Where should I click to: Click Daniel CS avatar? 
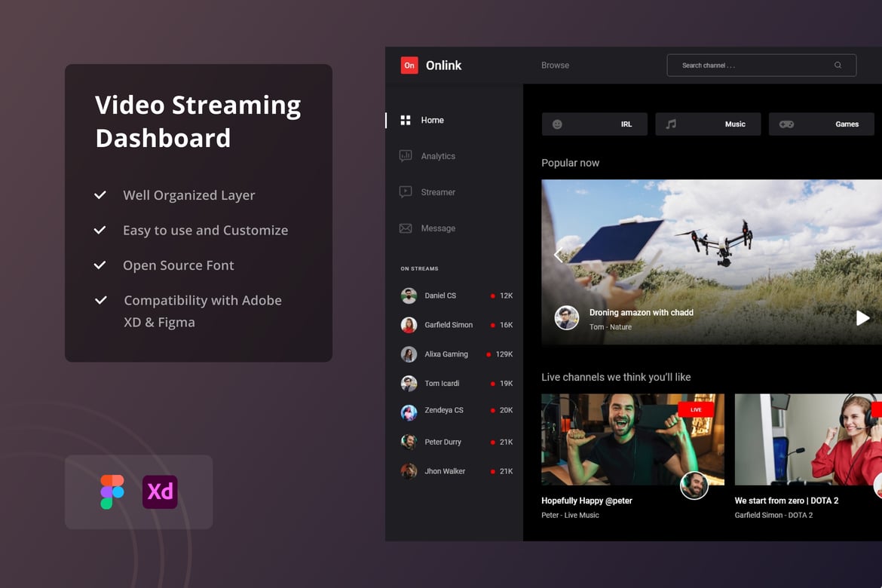409,296
